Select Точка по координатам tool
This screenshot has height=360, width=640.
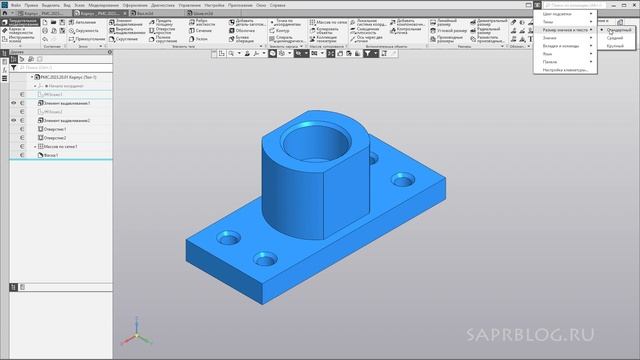pyautogui.click(x=285, y=22)
